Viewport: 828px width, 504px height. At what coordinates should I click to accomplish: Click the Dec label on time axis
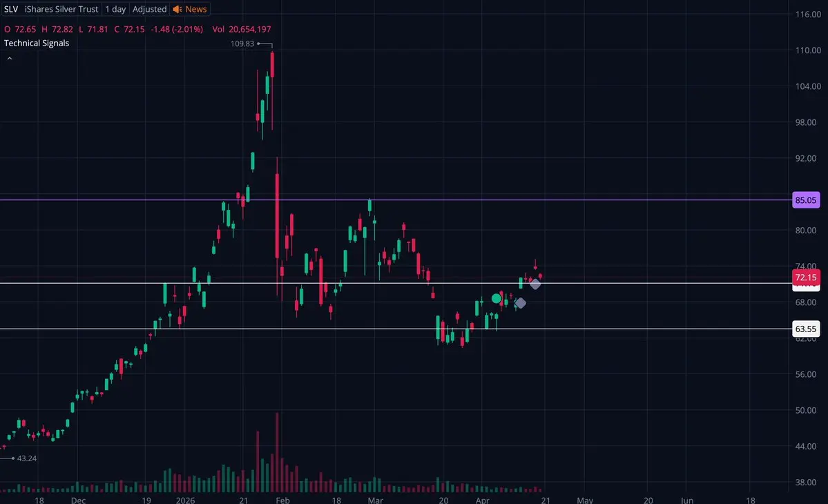point(78,500)
